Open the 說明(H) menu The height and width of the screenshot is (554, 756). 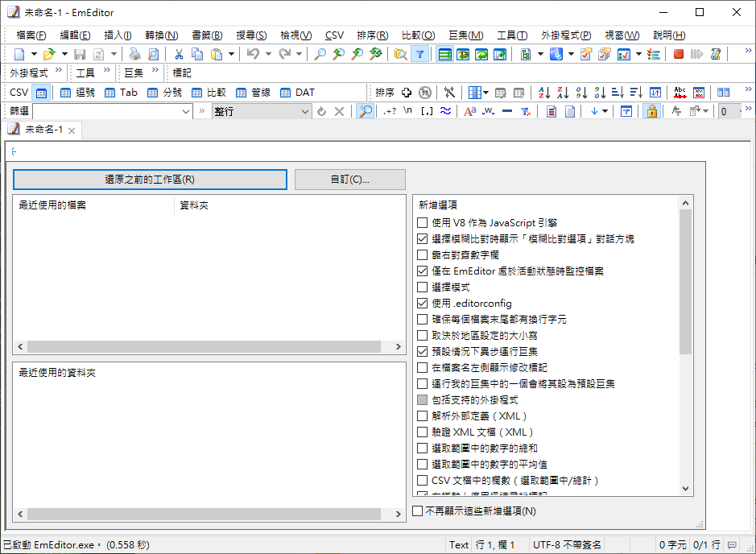(x=669, y=35)
